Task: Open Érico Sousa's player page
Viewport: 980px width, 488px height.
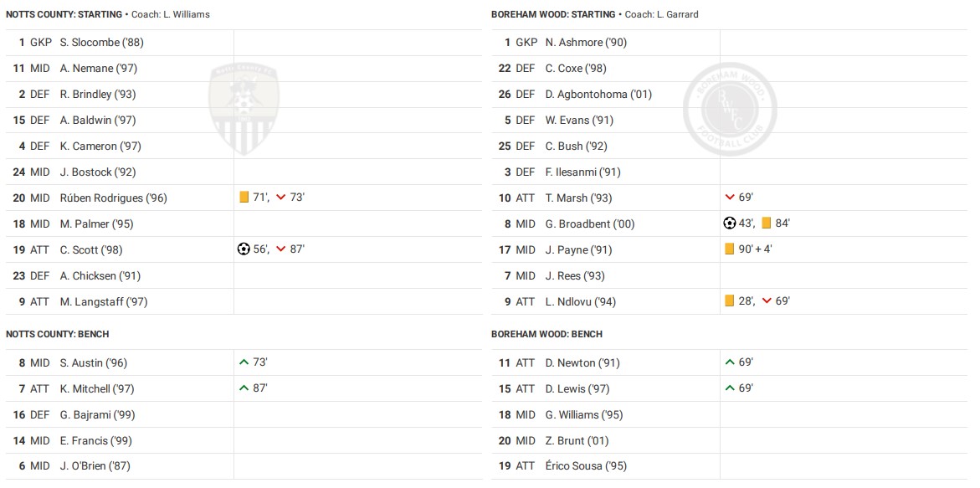Action: point(586,466)
